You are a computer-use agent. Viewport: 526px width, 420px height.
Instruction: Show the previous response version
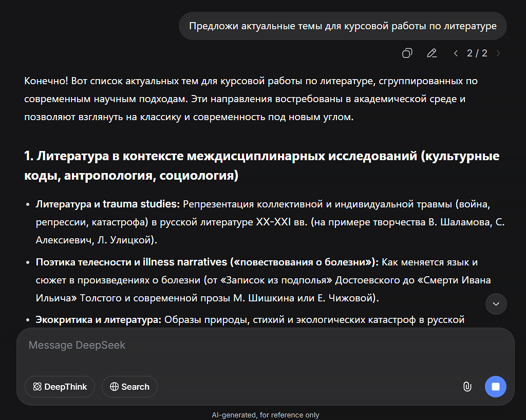[456, 53]
